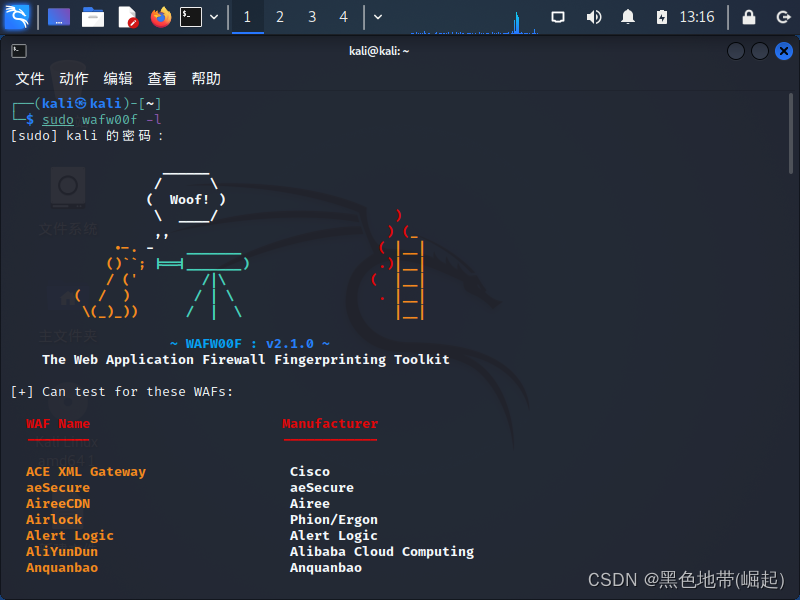Click the 'WAF Name' column header
This screenshot has height=600, width=800.
tap(58, 424)
